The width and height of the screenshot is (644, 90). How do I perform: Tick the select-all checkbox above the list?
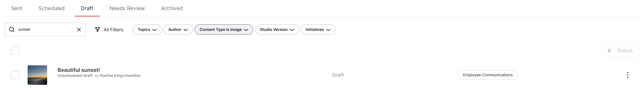[x=15, y=50]
